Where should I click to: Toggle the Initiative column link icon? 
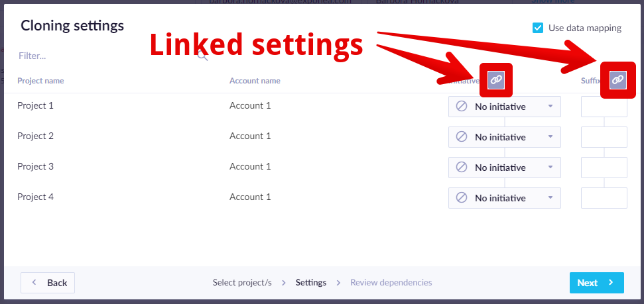click(495, 80)
